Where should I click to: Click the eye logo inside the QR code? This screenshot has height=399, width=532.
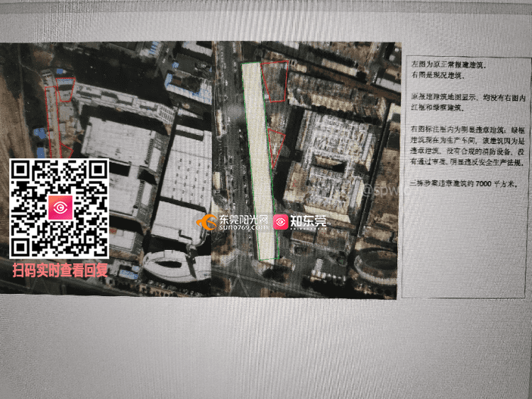pyautogui.click(x=59, y=208)
